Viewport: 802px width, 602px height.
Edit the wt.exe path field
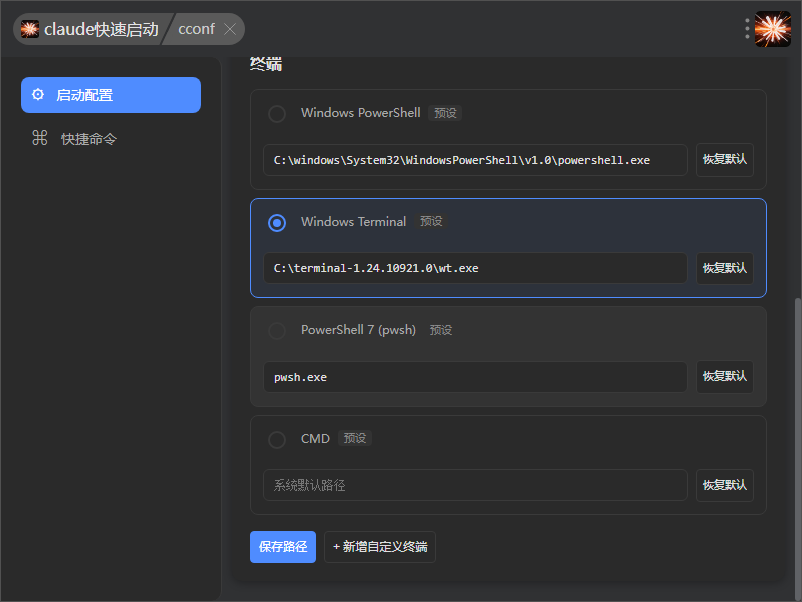[x=475, y=268]
